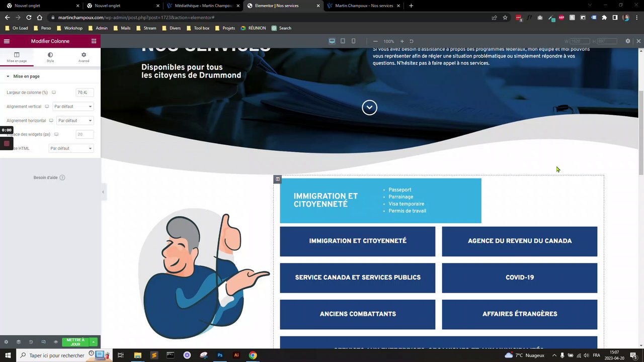Select mobile preview mode

tap(353, 41)
